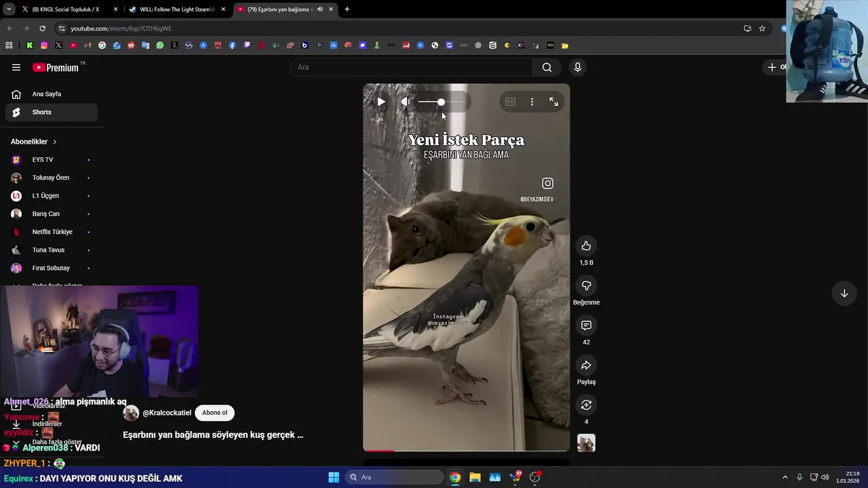Open the Google bookmark icon
The width and height of the screenshot is (868, 488).
pos(102,45)
